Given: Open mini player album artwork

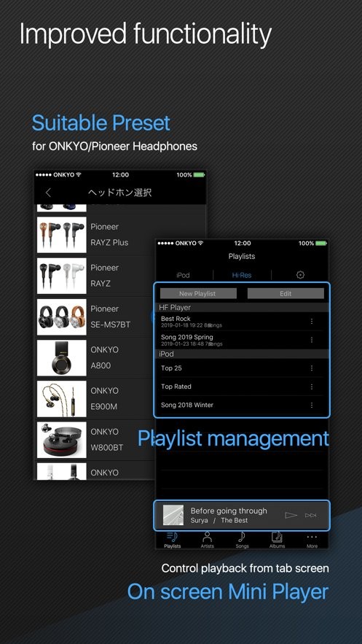Looking at the screenshot, I should pyautogui.click(x=173, y=515).
